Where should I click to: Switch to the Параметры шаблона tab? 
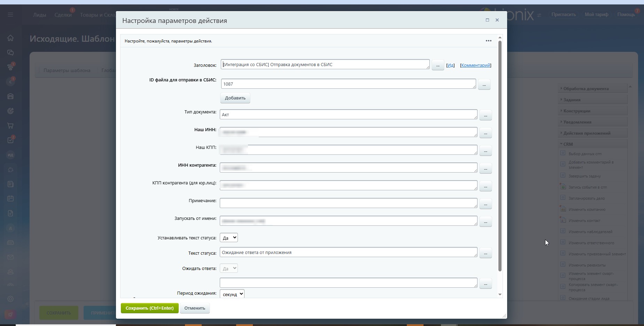pyautogui.click(x=67, y=70)
